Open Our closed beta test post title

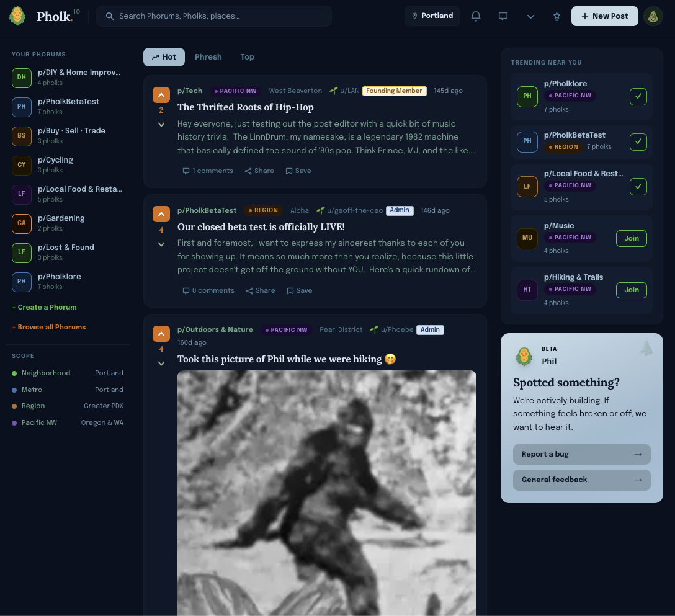261,227
